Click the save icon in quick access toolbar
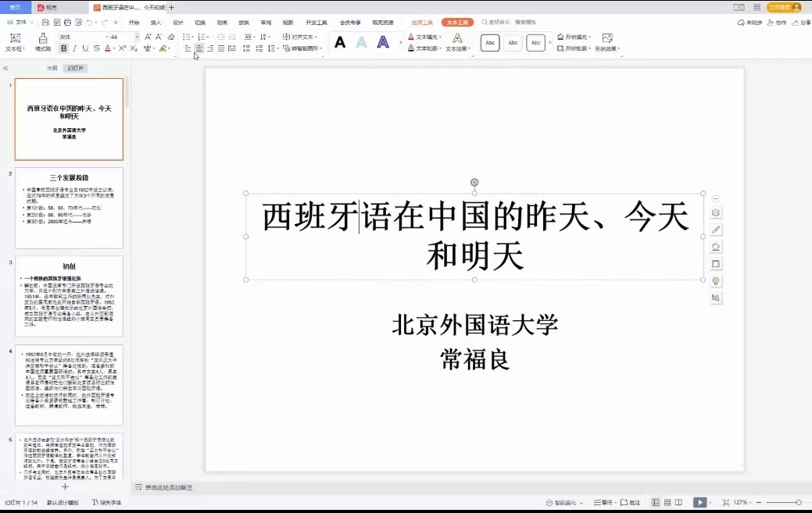This screenshot has height=513, width=812. pos(45,23)
